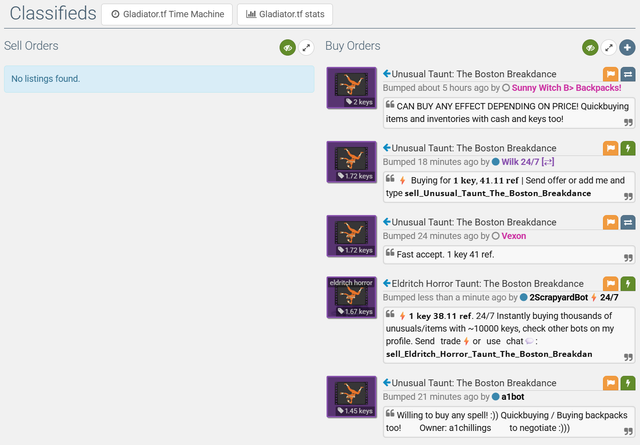The height and width of the screenshot is (445, 640).
Task: Open Sunny Witch's Unusual Taunt listing title
Action: coord(474,74)
